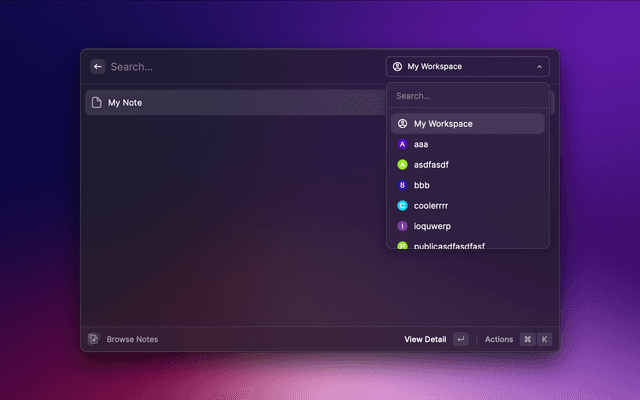Screen dimensions: 640x400
Task: Open the Actions menu button
Action: [x=499, y=339]
